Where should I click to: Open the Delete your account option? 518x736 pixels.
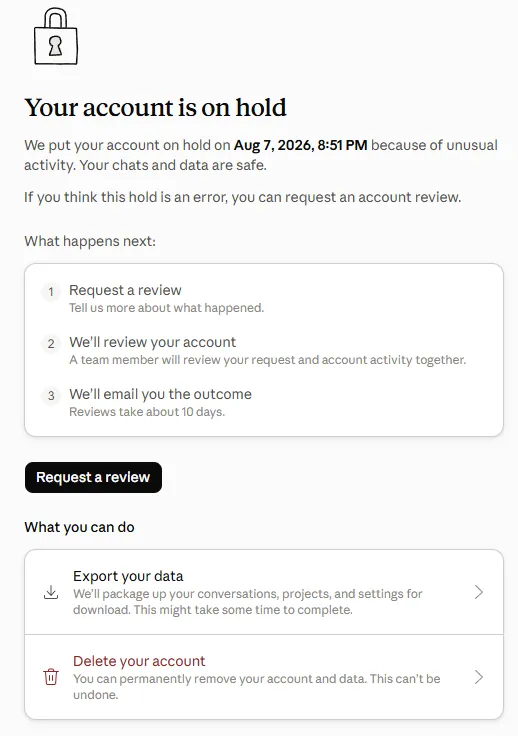(x=264, y=677)
